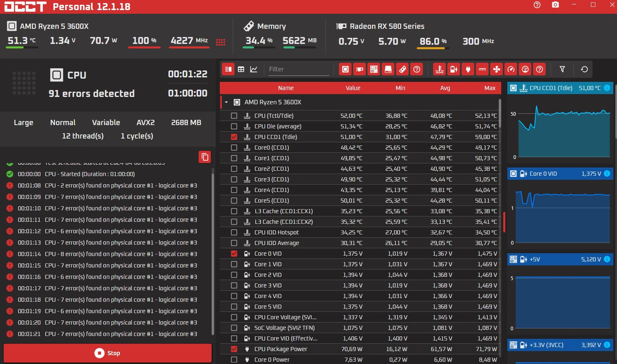Take a screenshot with the camera icon
617x364 pixels.
click(555, 5)
